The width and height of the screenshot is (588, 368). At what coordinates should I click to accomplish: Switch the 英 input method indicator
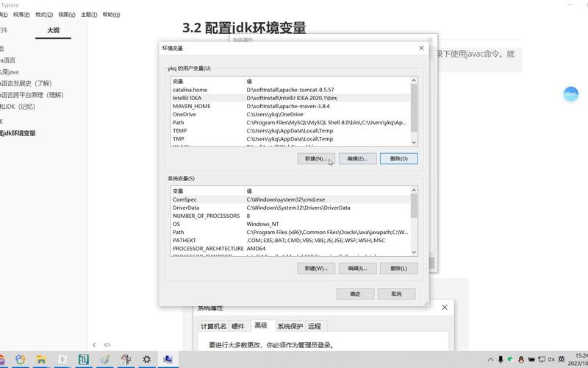click(562, 359)
